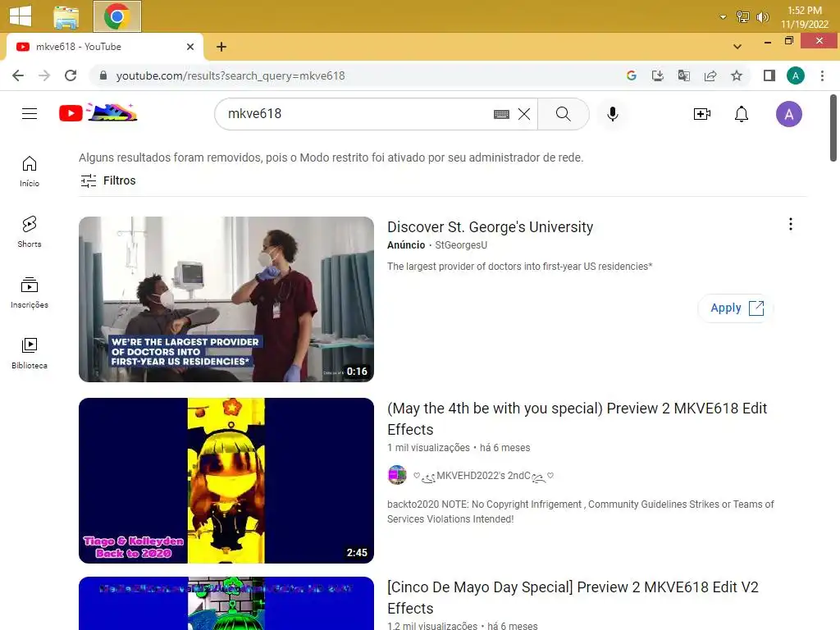840x630 pixels.
Task: Open the tab search dropdown chevron
Action: tap(737, 47)
